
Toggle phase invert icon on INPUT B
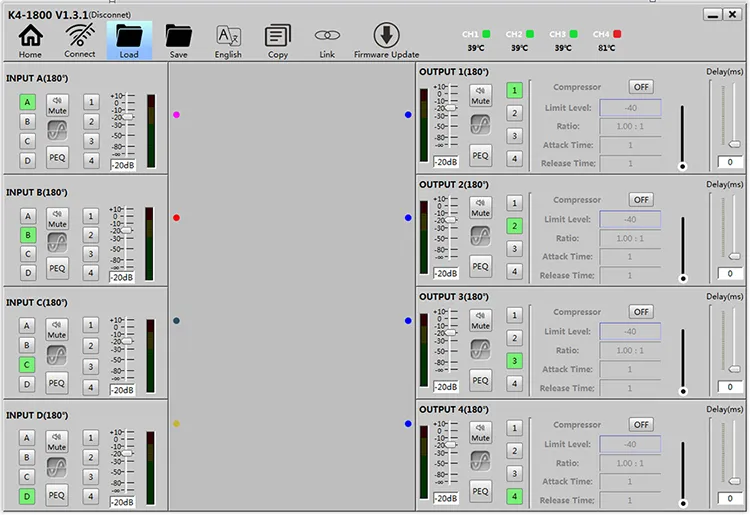pos(57,242)
